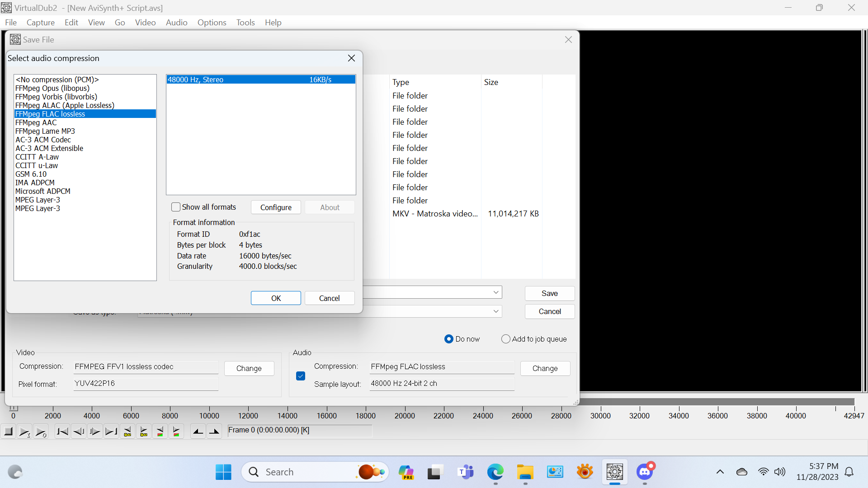Jump to the first frame
868x488 pixels.
pyautogui.click(x=62, y=432)
